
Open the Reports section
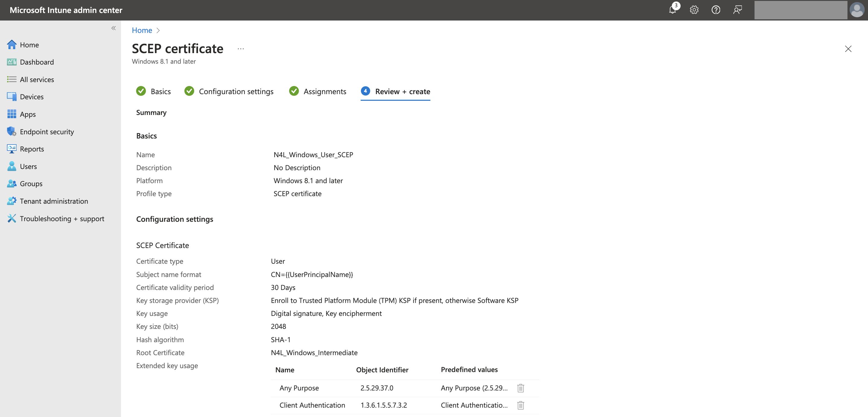(32, 148)
